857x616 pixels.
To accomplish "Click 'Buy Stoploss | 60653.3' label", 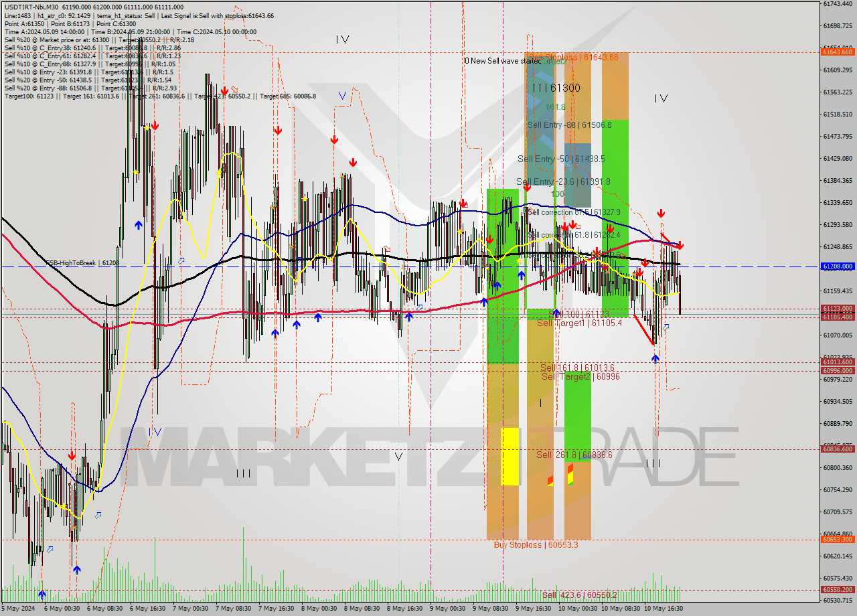I will click(536, 544).
